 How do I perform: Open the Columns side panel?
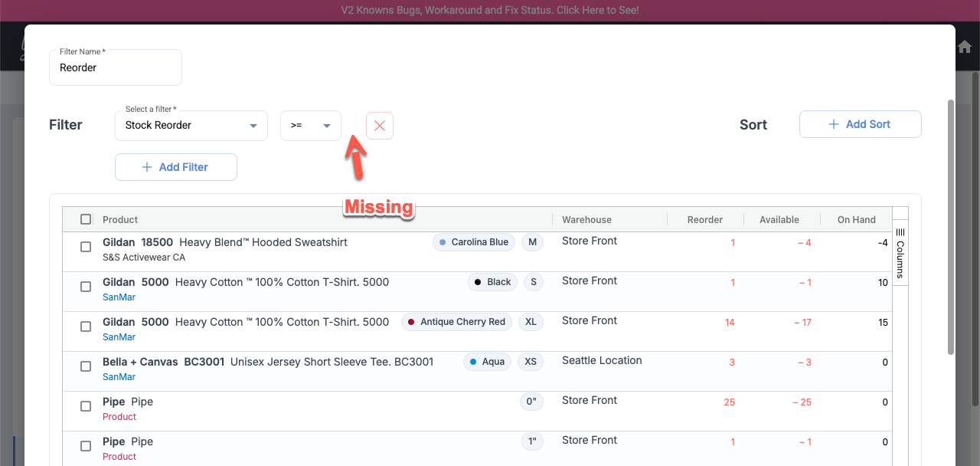900,254
